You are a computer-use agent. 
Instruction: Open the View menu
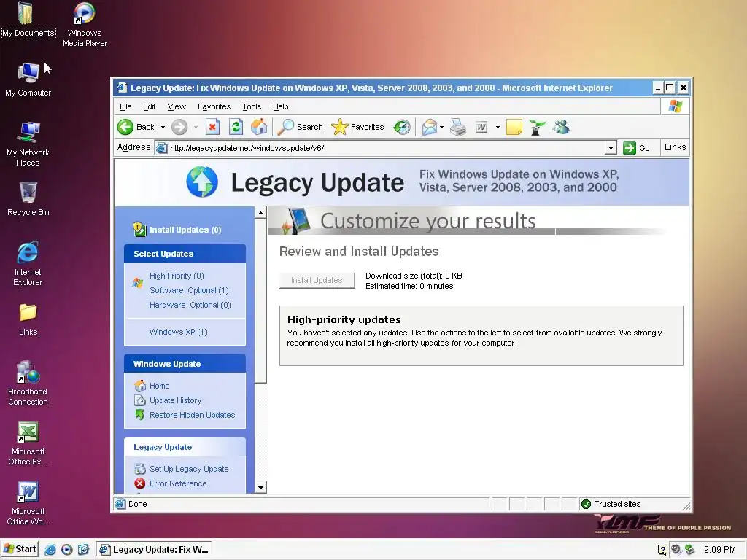(x=177, y=106)
